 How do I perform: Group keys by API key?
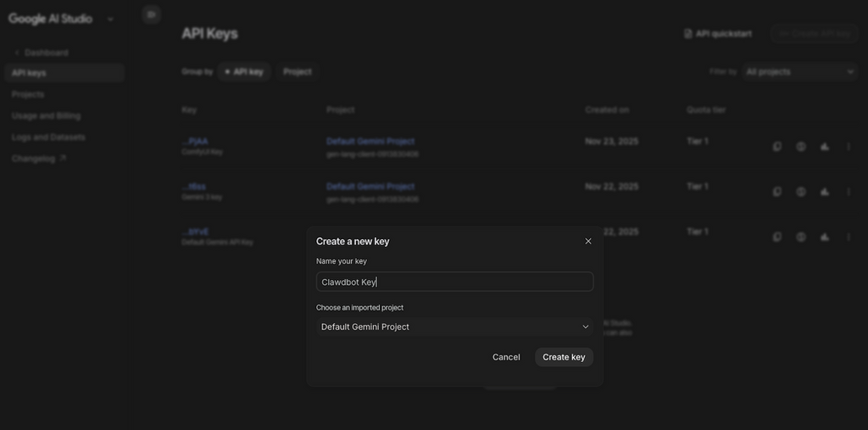(x=243, y=72)
